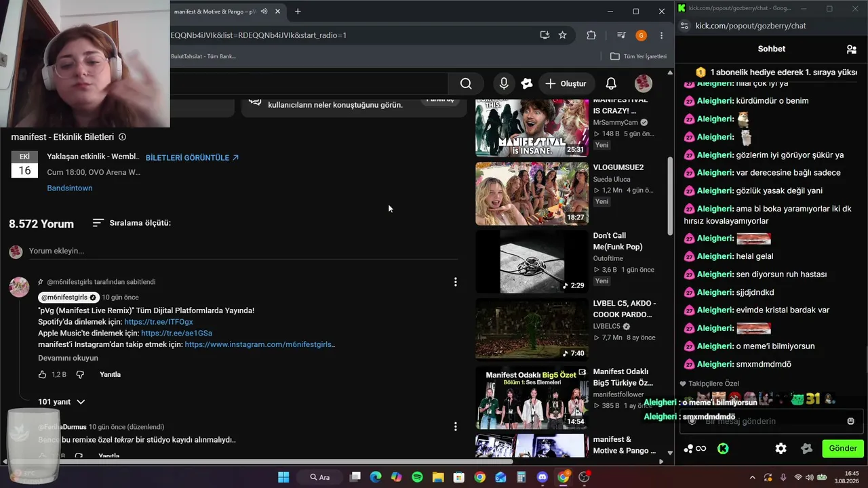
Task: Click the green Kick K emote icon
Action: pos(723,448)
